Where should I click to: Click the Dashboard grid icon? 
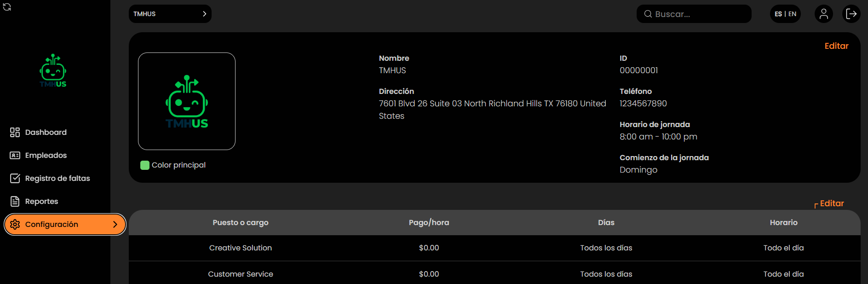(x=15, y=133)
